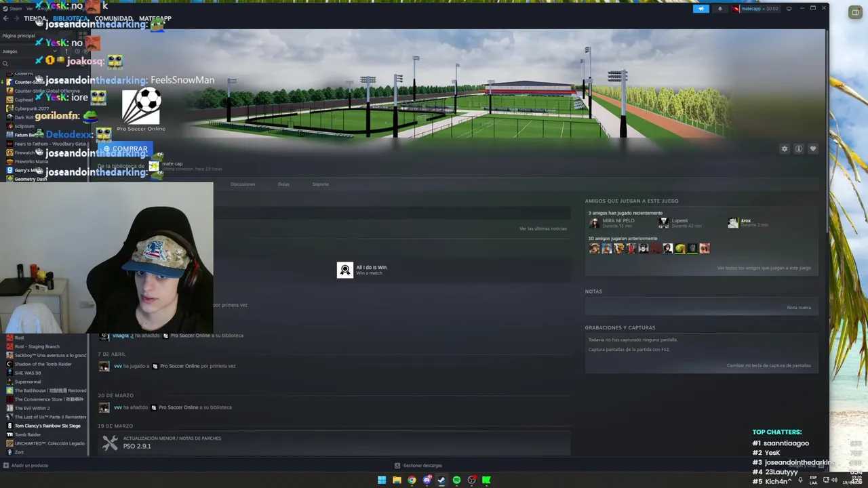Click the blue announcements megaphone button

pos(701,9)
